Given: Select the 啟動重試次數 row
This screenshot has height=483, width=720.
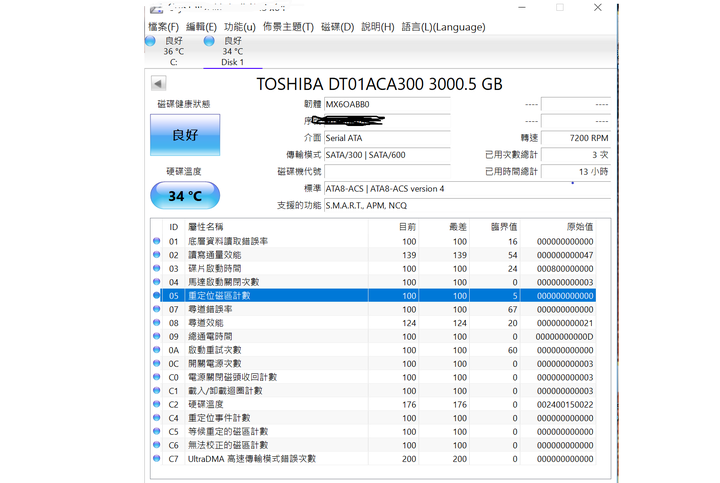Looking at the screenshot, I should (374, 350).
